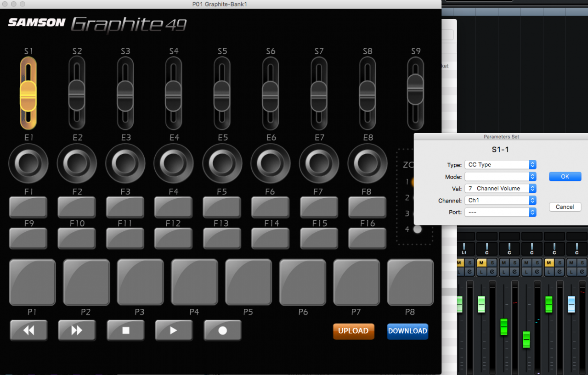The height and width of the screenshot is (375, 588).
Task: Select the E6 rotary encoder knob
Action: pos(271,163)
